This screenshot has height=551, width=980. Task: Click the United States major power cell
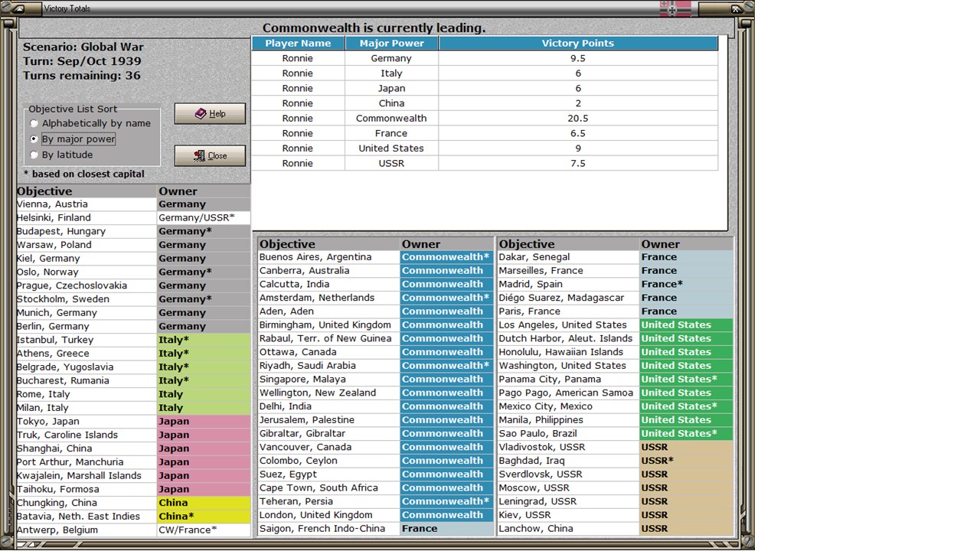click(391, 148)
